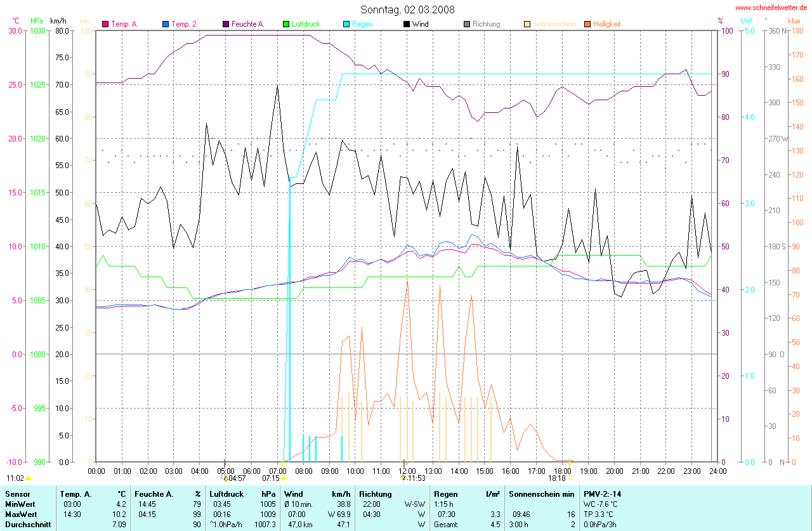The image size is (812, 531).
Task: Click the pressure trend 0.0hPa/3h
Action: click(x=599, y=525)
